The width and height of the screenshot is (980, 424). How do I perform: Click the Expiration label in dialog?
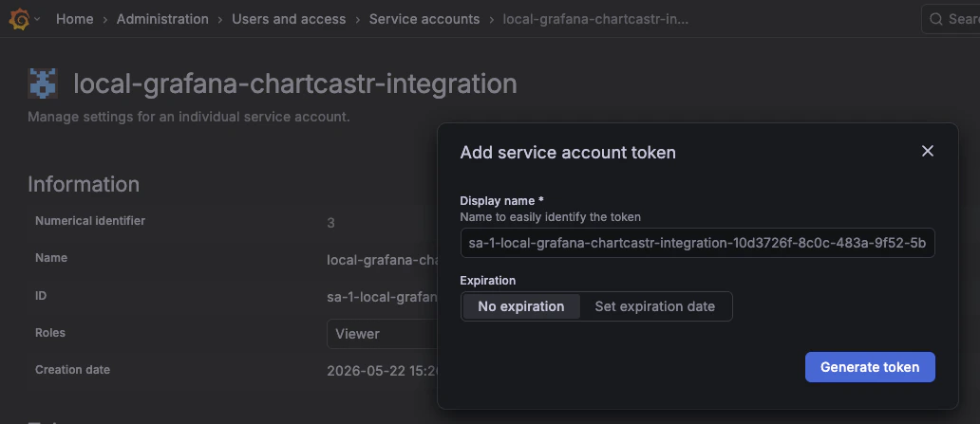click(487, 281)
